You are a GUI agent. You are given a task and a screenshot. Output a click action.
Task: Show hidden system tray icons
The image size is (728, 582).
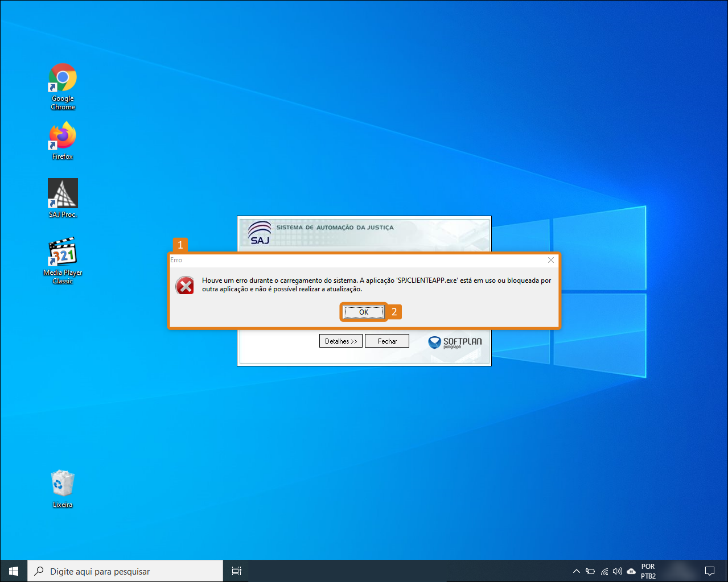576,571
